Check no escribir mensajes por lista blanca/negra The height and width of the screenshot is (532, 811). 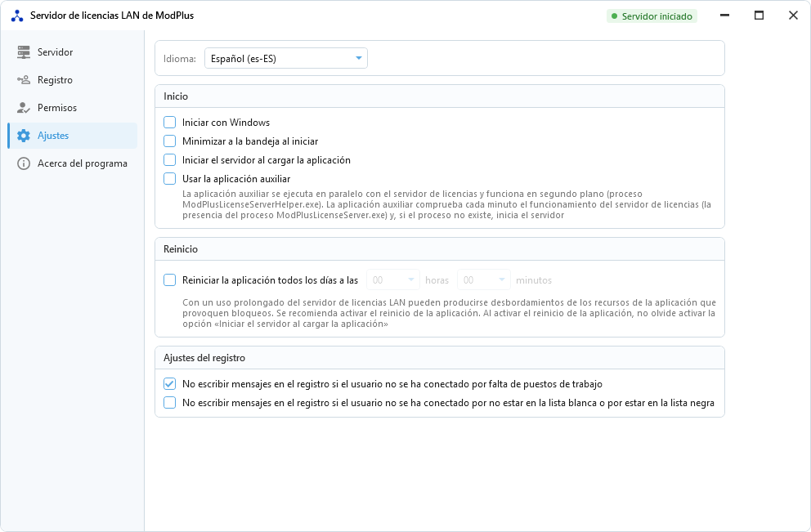coord(170,403)
